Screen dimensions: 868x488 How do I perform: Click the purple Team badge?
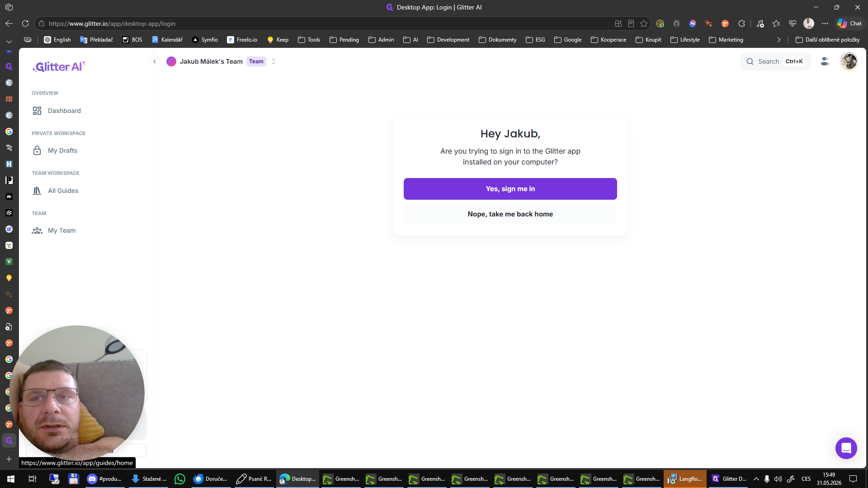tap(256, 61)
